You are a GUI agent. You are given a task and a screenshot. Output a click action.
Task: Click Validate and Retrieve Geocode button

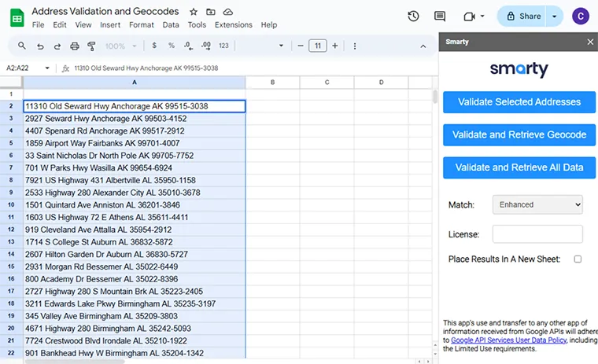[x=519, y=134]
